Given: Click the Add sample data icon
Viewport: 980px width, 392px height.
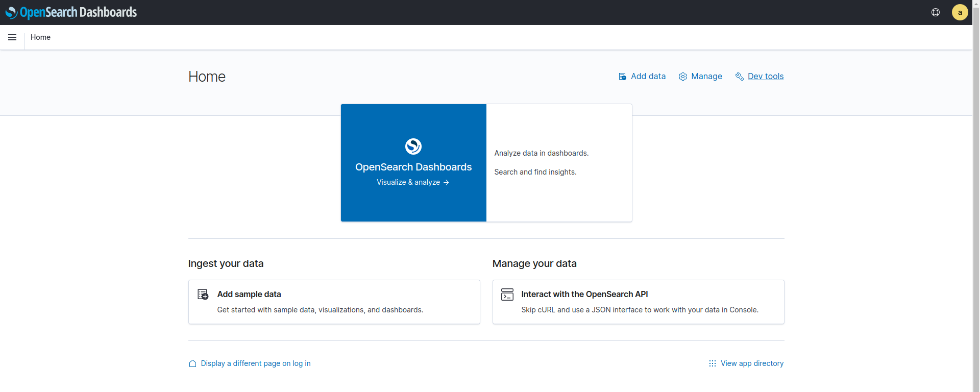Looking at the screenshot, I should tap(203, 295).
